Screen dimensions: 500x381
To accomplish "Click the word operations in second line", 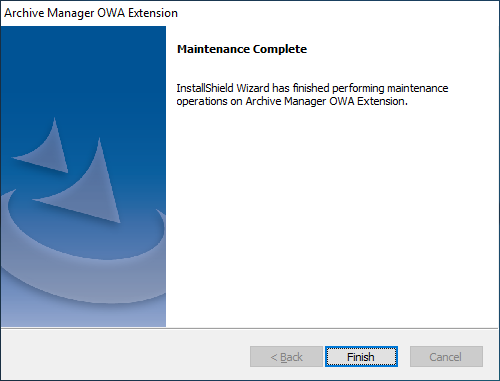I will pyautogui.click(x=202, y=101).
